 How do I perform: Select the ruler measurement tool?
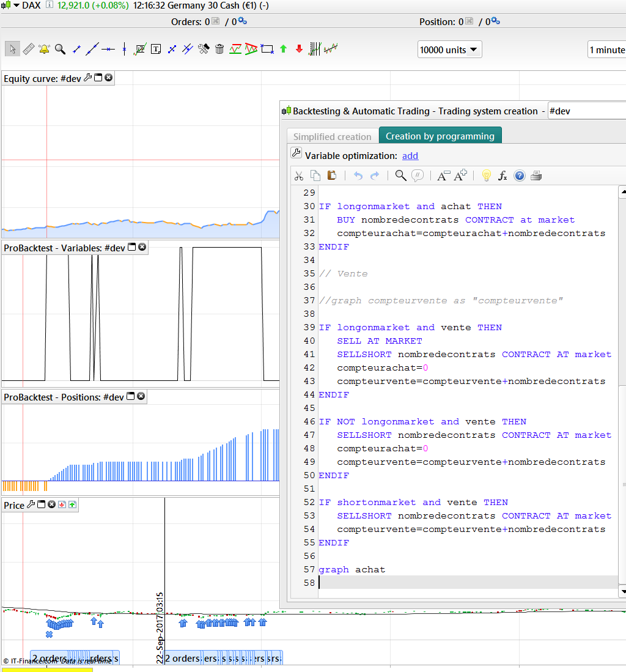click(28, 49)
